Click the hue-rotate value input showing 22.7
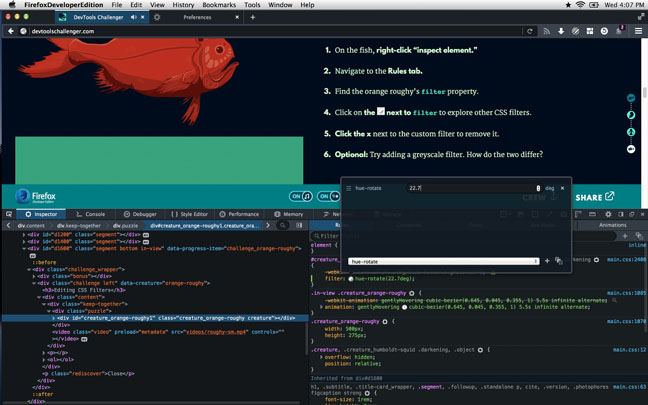 (474, 188)
